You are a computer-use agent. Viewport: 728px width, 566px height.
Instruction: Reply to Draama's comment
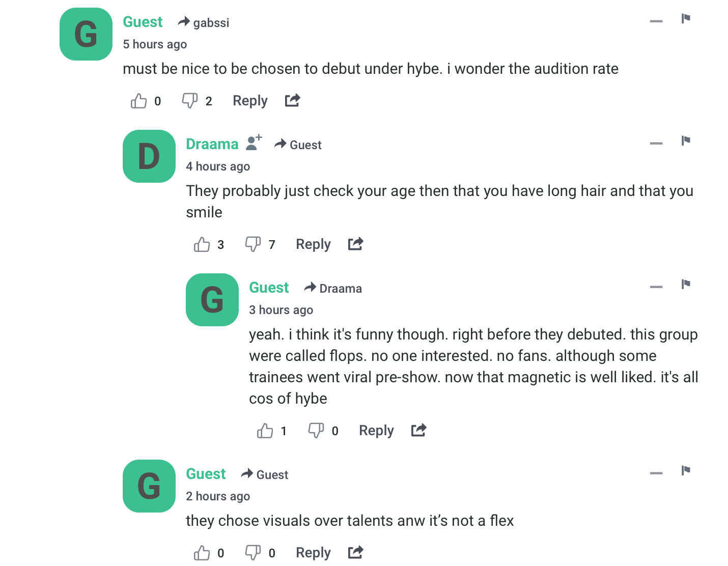(x=313, y=244)
